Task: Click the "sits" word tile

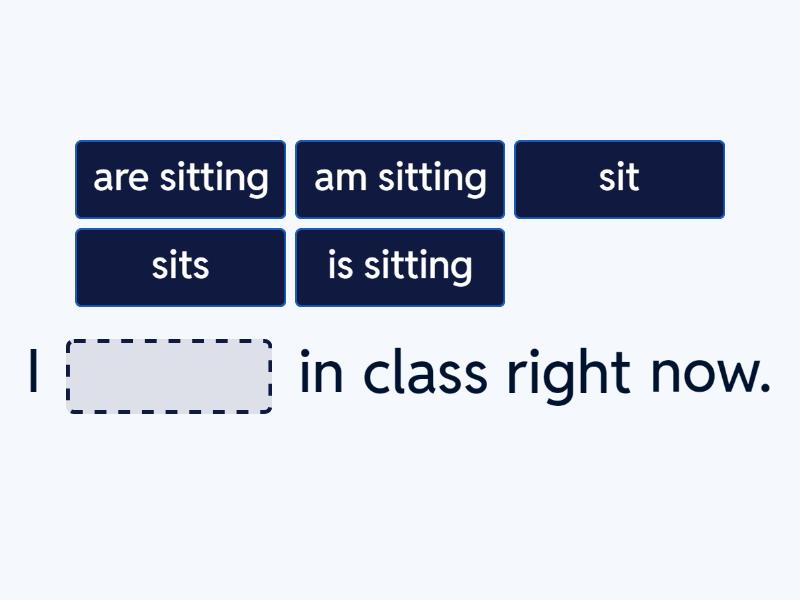Action: [180, 267]
